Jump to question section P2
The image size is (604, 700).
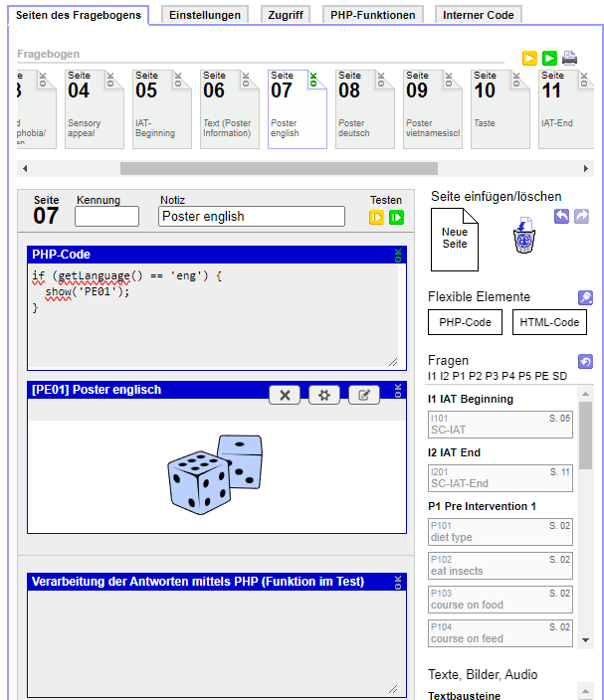475,376
